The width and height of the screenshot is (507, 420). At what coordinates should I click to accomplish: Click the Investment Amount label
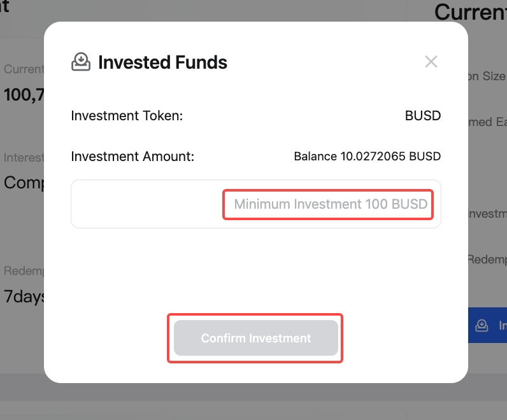click(132, 156)
